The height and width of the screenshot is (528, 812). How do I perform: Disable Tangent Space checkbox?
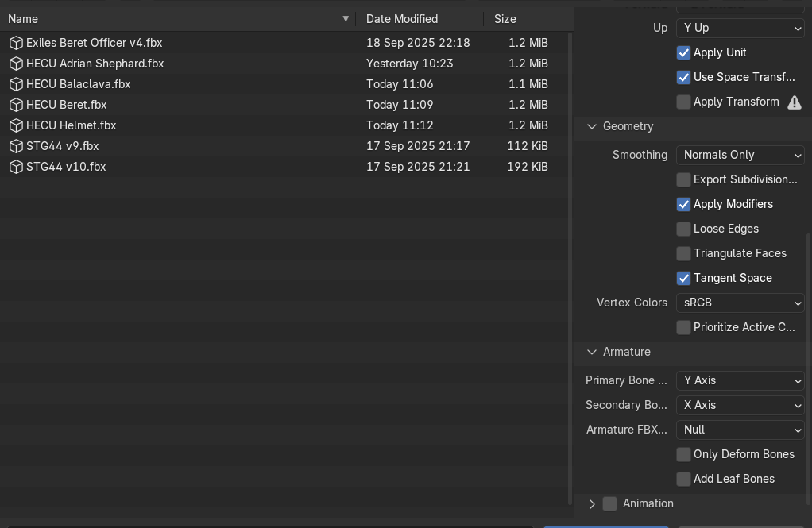tap(683, 278)
